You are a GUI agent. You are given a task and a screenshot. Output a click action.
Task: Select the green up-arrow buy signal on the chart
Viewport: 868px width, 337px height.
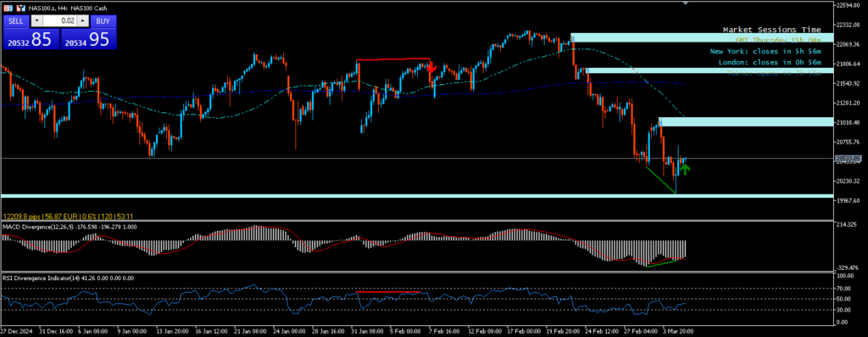tap(685, 169)
